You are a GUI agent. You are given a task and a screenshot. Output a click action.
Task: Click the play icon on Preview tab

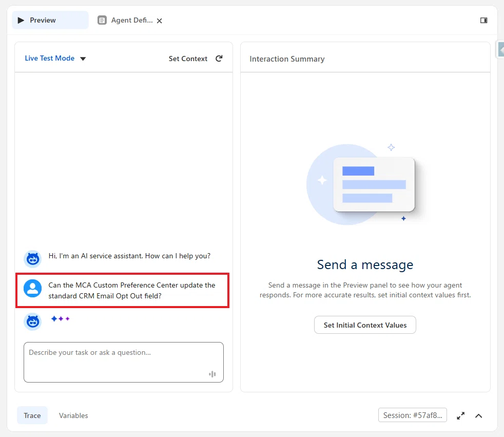coord(21,20)
